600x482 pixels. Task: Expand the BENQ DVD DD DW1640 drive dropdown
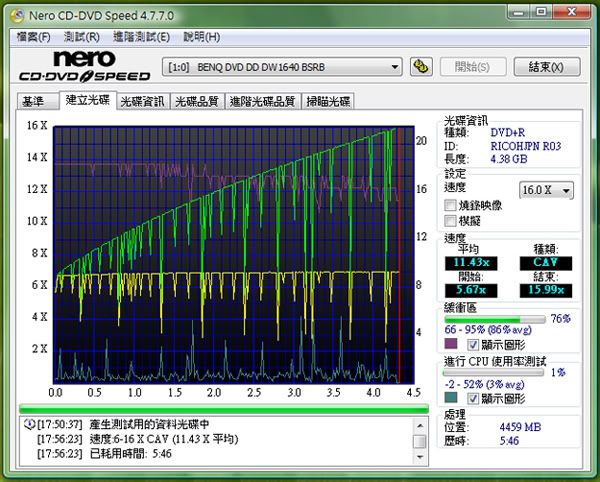pyautogui.click(x=282, y=67)
